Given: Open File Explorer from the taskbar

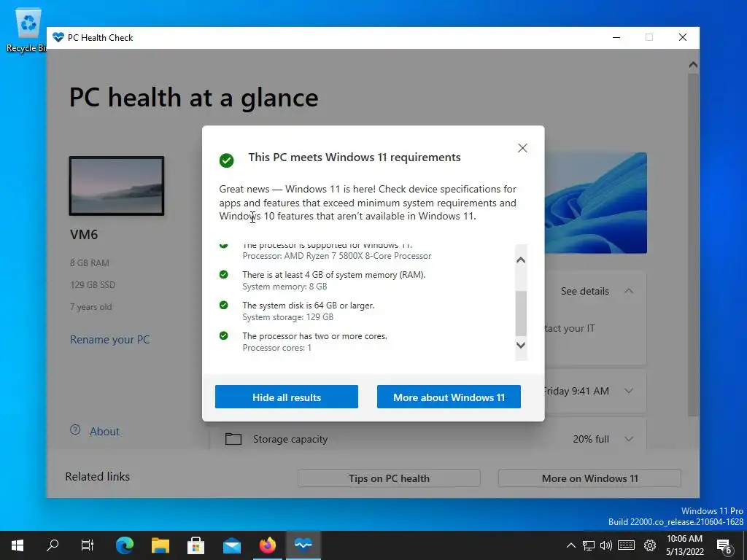Looking at the screenshot, I should tap(160, 545).
